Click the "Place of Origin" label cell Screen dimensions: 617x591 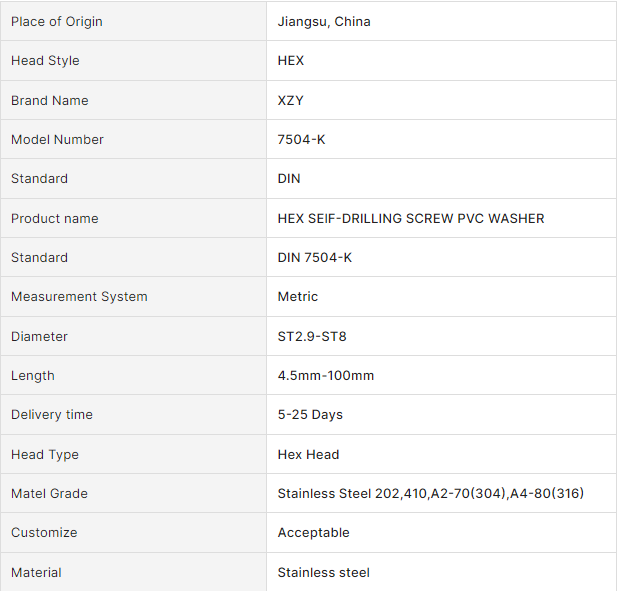tap(57, 22)
